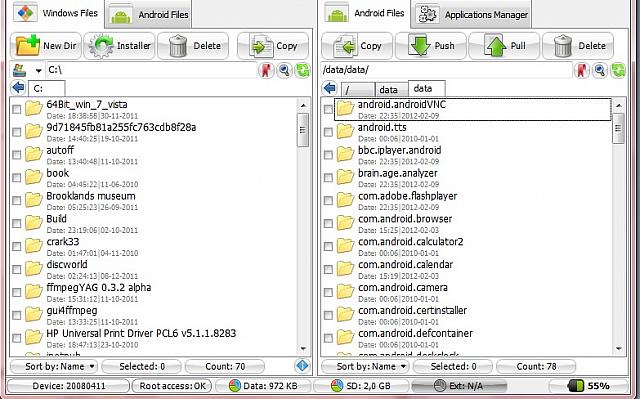Image resolution: width=640 pixels, height=399 pixels.
Task: Open drive selector dropdown arrow
Action: [x=38, y=71]
